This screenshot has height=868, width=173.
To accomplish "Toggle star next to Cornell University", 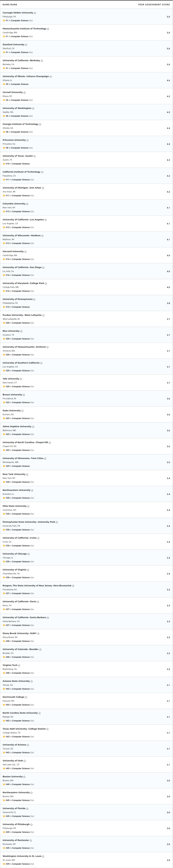I will coord(25,92).
